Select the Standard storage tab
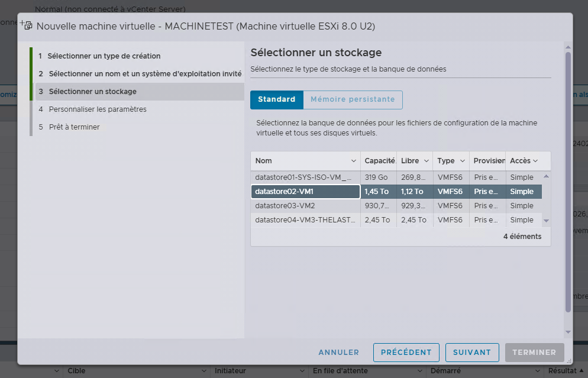Screen dimensions: 588x378 [276, 99]
